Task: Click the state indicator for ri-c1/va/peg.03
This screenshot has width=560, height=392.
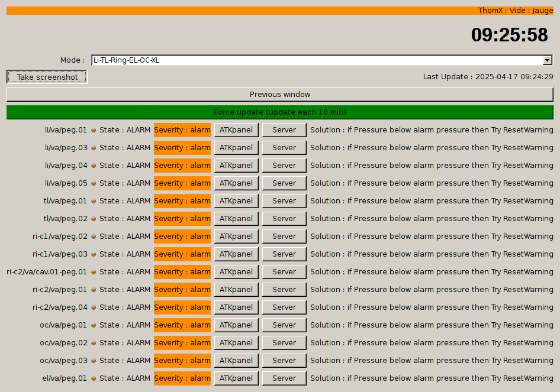Action: 94,254
